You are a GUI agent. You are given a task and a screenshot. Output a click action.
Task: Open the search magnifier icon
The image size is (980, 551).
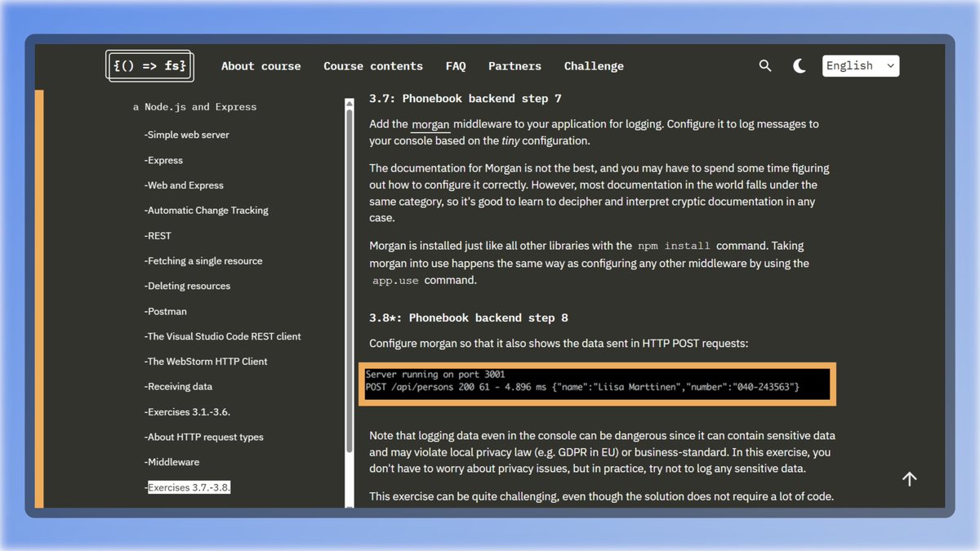pyautogui.click(x=765, y=65)
